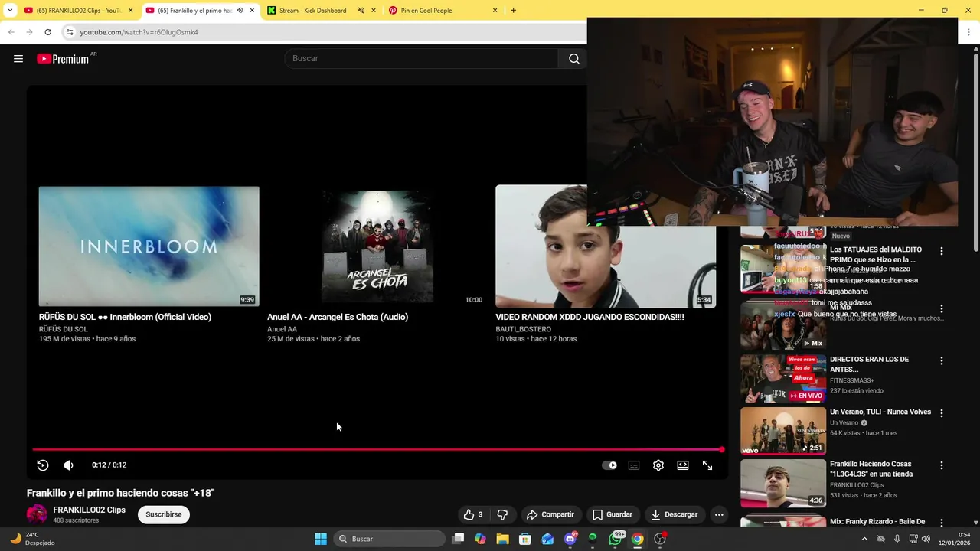Mute the video player volume

68,465
